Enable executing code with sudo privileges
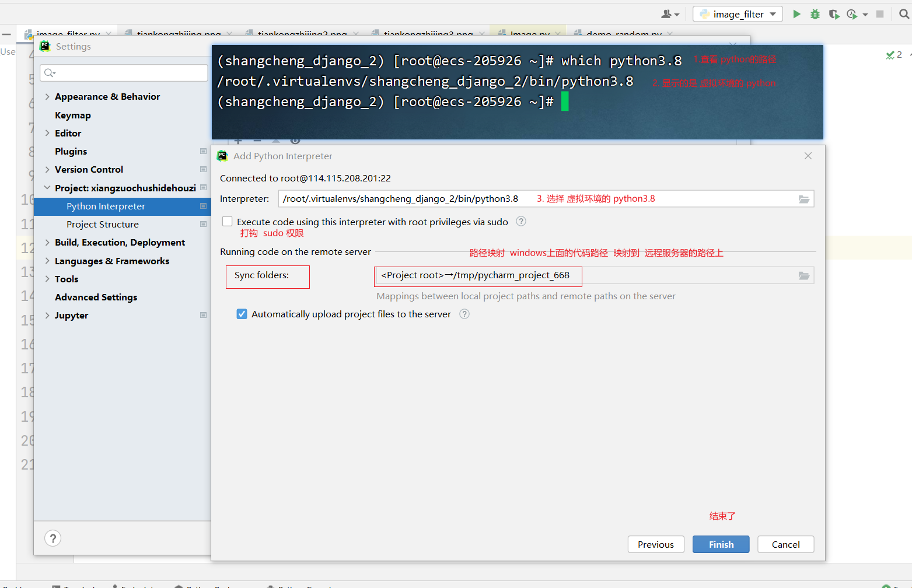912x588 pixels. pyautogui.click(x=227, y=221)
